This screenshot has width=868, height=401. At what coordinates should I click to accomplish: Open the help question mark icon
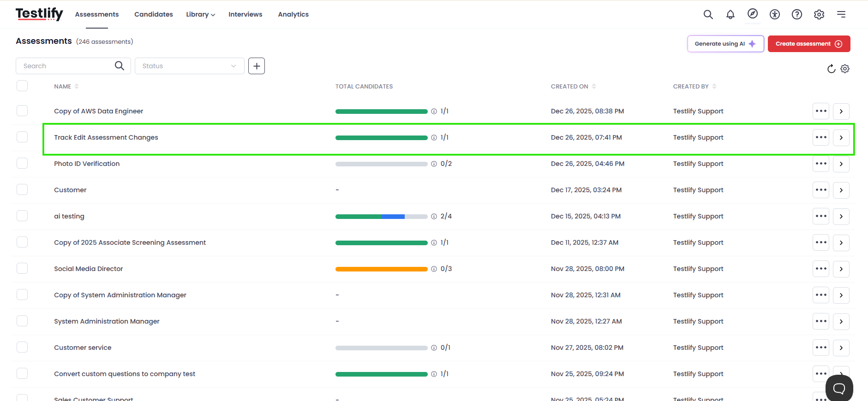click(x=796, y=14)
